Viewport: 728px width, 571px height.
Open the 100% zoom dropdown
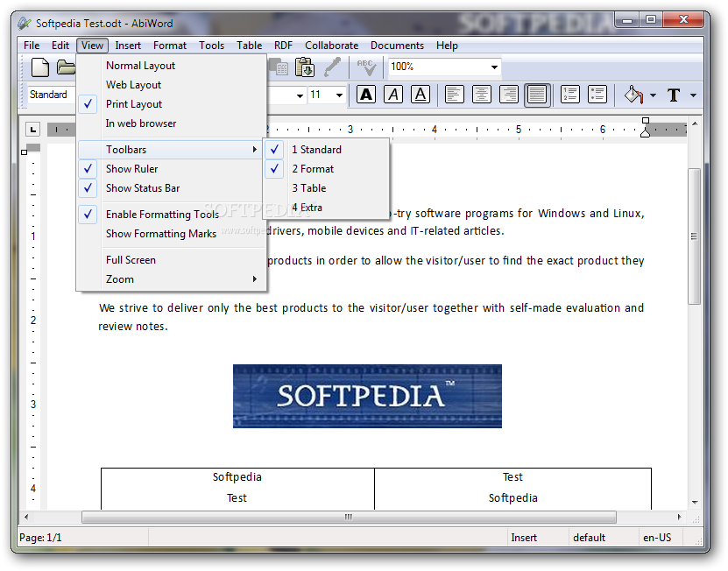pyautogui.click(x=494, y=67)
